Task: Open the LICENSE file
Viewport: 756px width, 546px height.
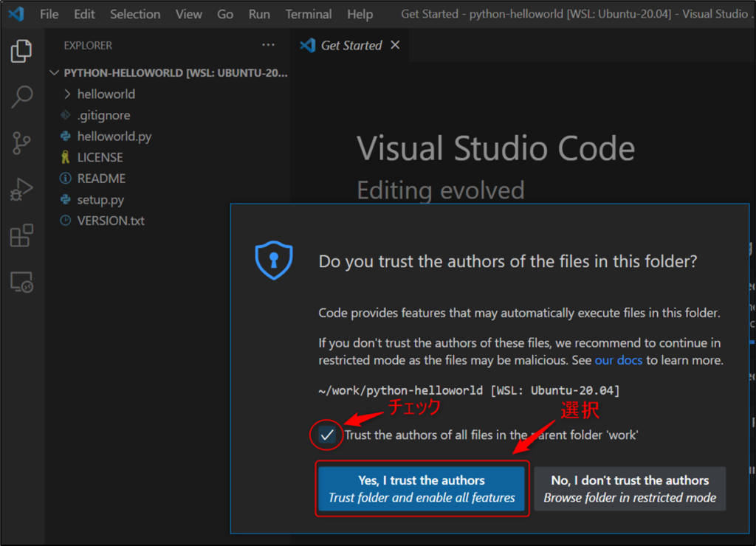Action: click(x=169, y=157)
